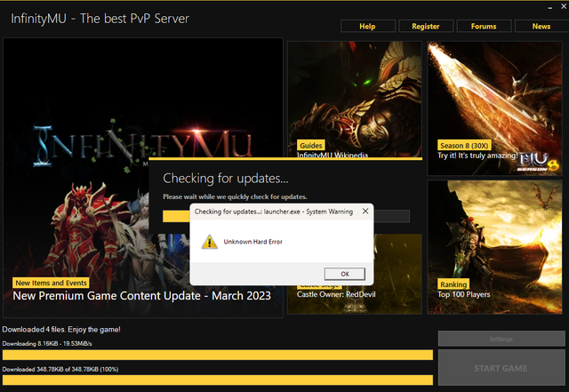Open the Guides InfinityMU Wikipedia tile
The height and width of the screenshot is (392, 569).
click(x=355, y=99)
